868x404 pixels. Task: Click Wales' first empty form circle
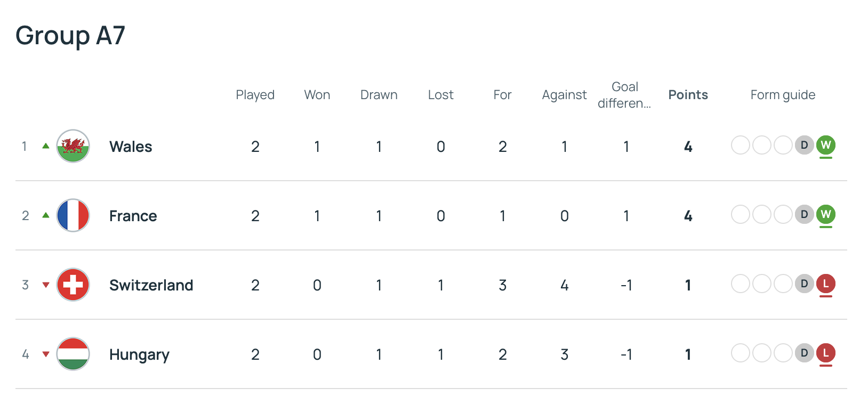740,145
